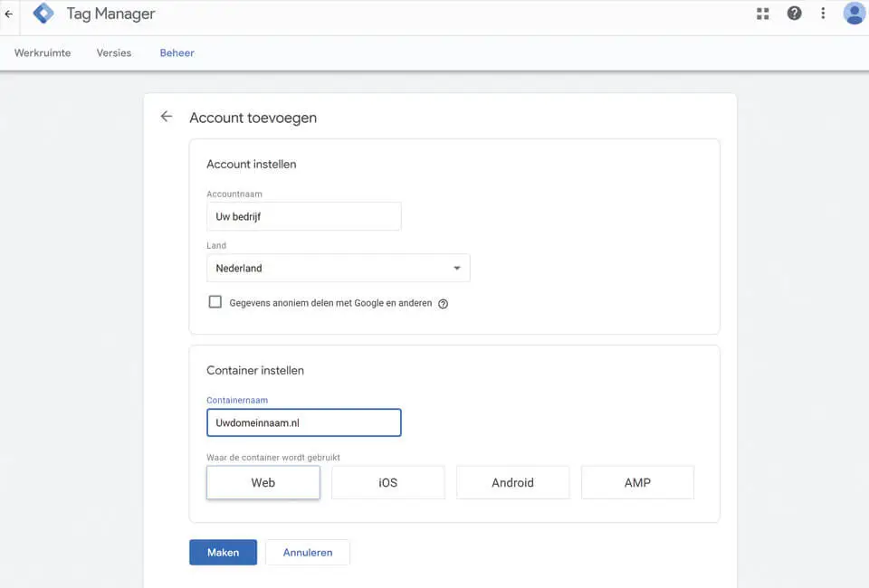Image resolution: width=869 pixels, height=588 pixels.
Task: Click the Annuleren button
Action: (308, 553)
